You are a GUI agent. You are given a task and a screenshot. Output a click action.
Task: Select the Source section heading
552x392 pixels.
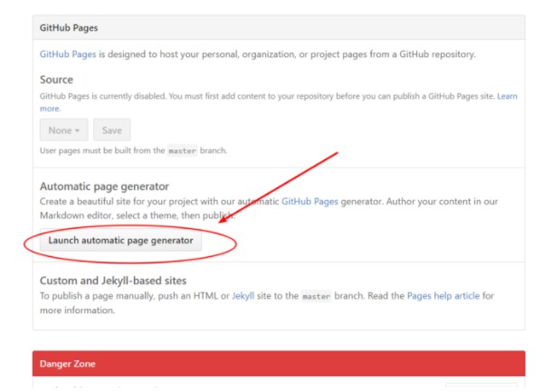point(56,80)
